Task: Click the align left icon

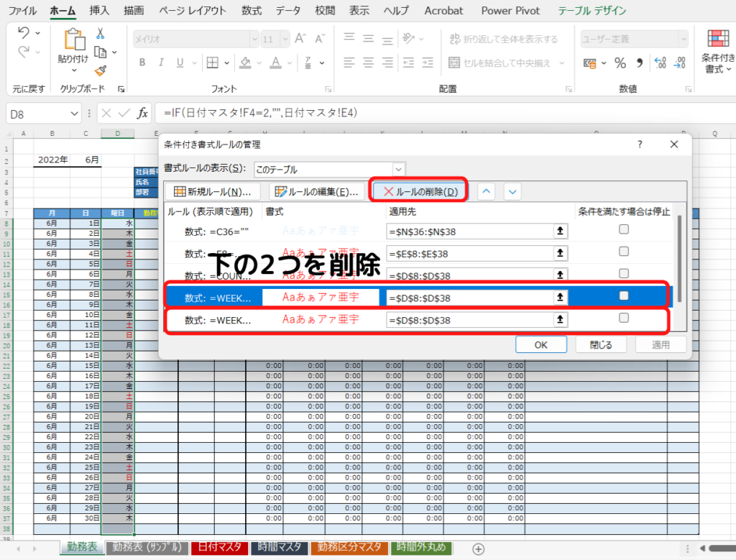Action: click(x=349, y=63)
